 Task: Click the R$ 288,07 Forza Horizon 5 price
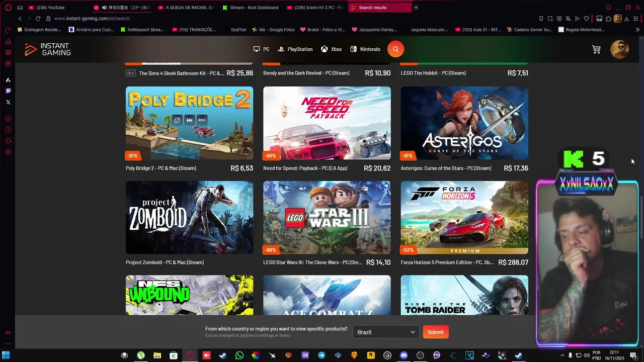point(513,262)
